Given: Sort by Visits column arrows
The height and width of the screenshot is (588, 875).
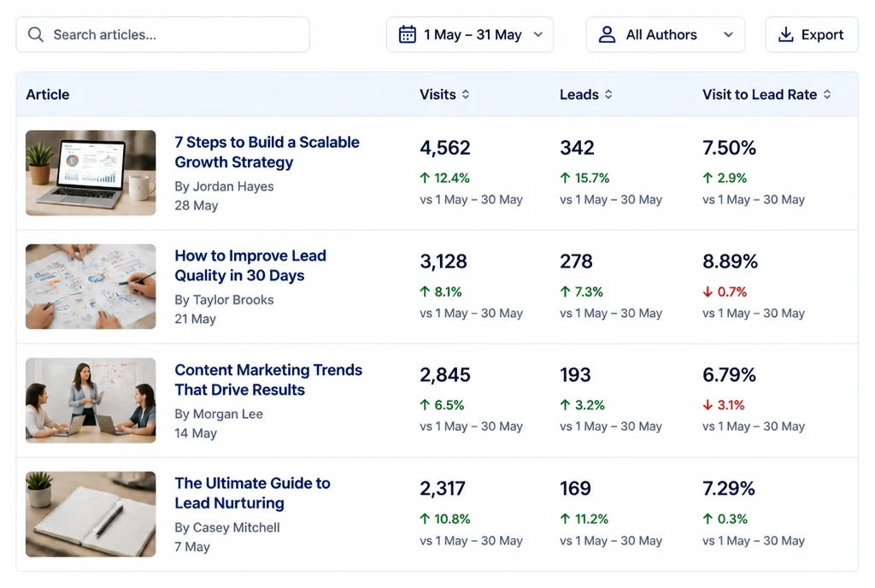Looking at the screenshot, I should (x=466, y=94).
